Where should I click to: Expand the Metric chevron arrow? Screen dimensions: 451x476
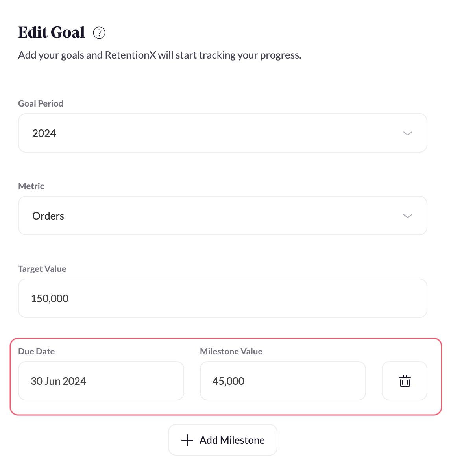click(408, 216)
